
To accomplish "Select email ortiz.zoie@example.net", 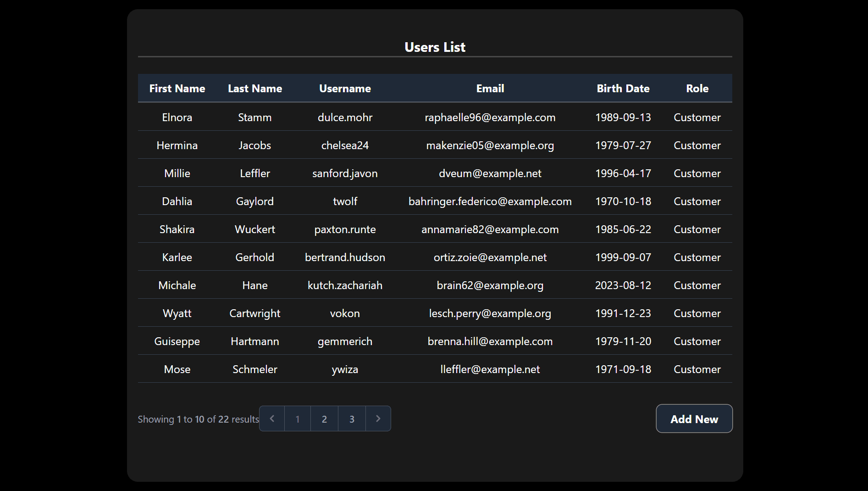I will 490,257.
